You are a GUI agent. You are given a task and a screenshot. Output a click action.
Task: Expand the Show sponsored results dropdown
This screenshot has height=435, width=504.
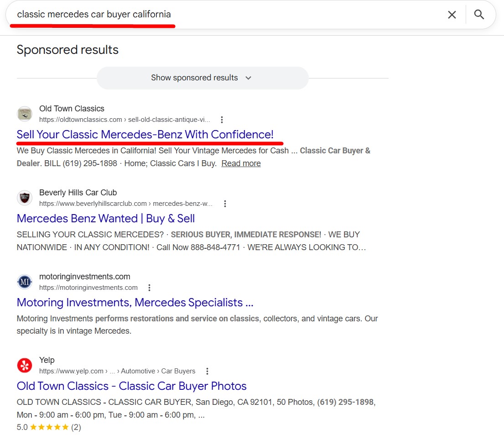coord(195,78)
